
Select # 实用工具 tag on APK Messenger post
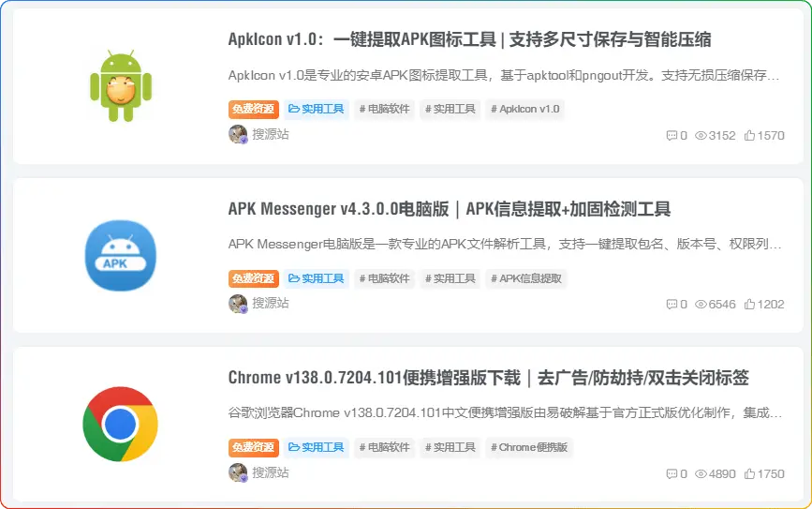coord(450,278)
